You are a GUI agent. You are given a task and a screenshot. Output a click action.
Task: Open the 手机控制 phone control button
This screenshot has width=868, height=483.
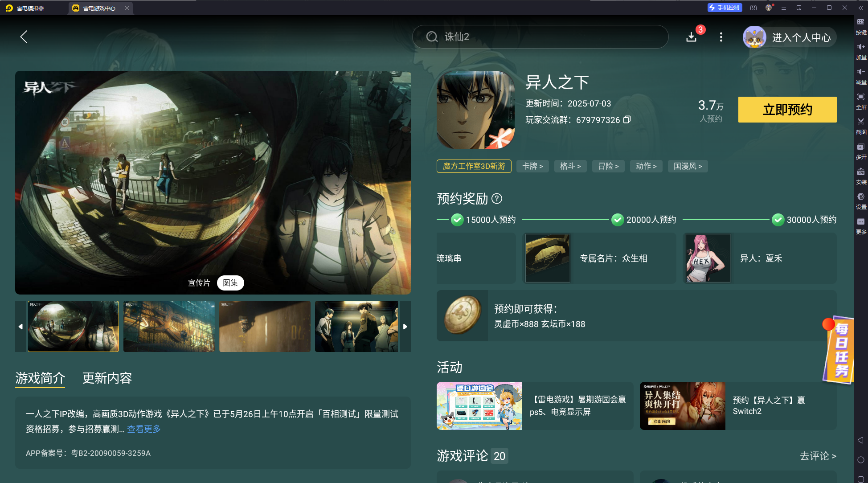pos(725,8)
